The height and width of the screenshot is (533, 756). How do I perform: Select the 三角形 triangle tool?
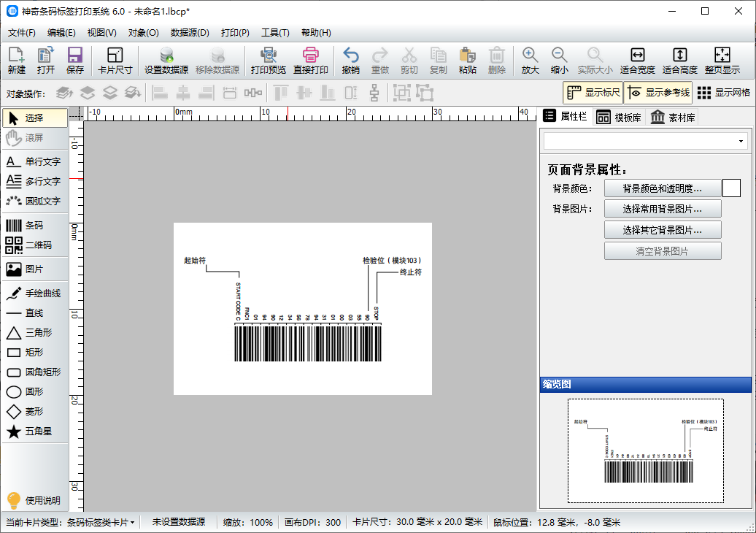coord(35,333)
